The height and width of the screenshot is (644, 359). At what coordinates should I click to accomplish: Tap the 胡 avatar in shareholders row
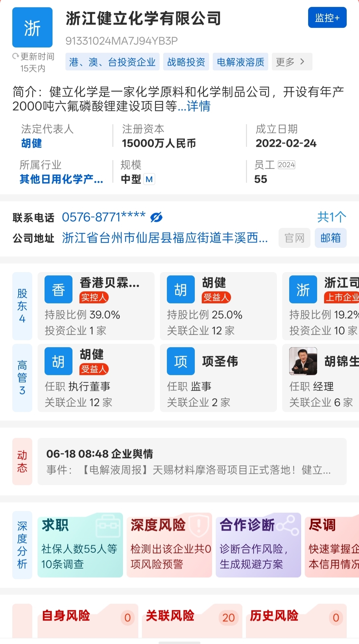[180, 289]
